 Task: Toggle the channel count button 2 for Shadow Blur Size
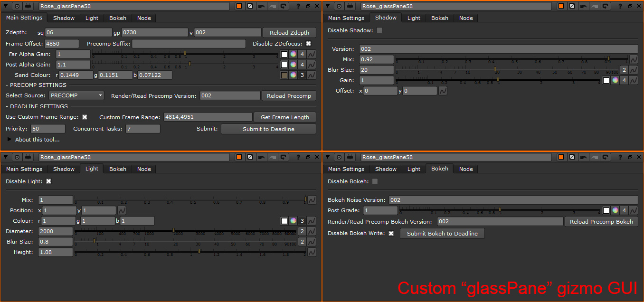pos(624,70)
